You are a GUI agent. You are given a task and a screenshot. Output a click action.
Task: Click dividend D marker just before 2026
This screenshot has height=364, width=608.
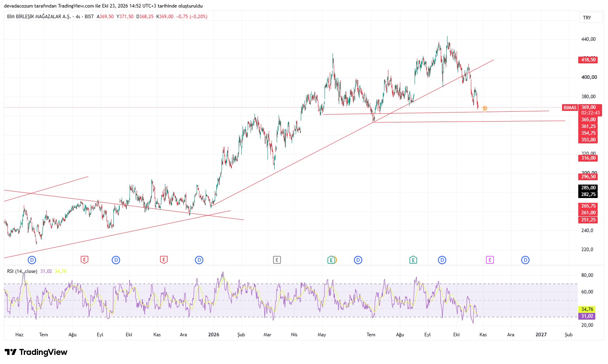(199, 260)
